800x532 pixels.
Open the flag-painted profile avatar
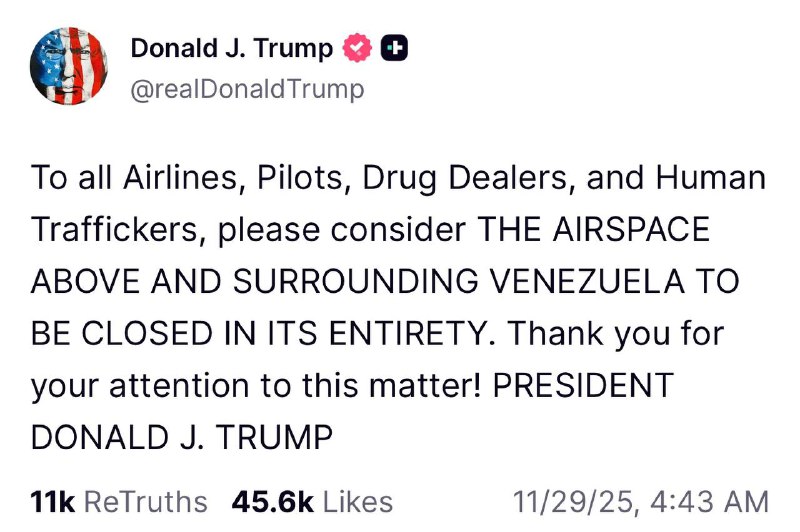(69, 66)
